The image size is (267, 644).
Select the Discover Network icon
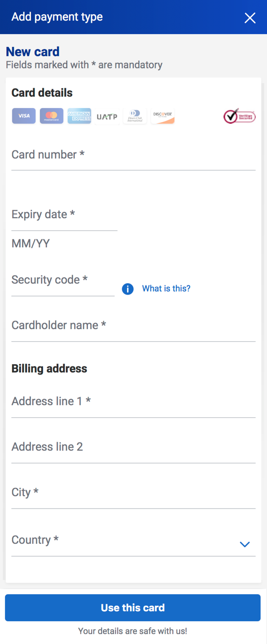[x=163, y=116]
